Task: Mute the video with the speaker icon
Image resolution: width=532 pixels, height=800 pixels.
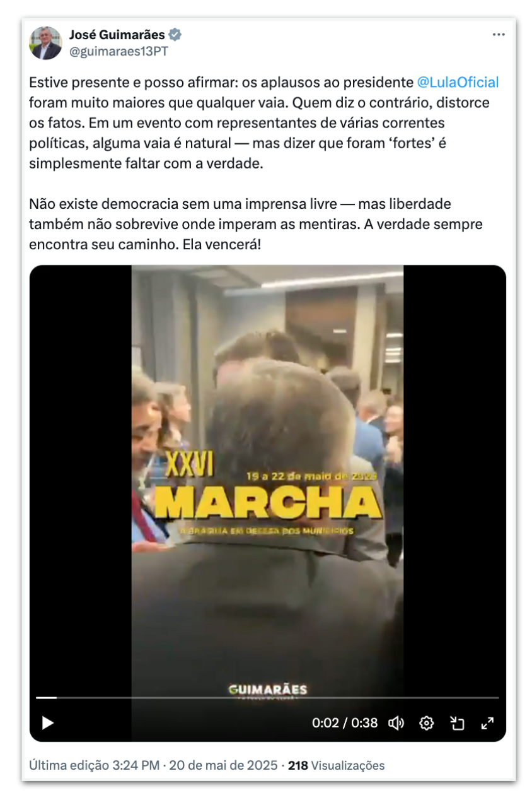Action: (x=396, y=723)
